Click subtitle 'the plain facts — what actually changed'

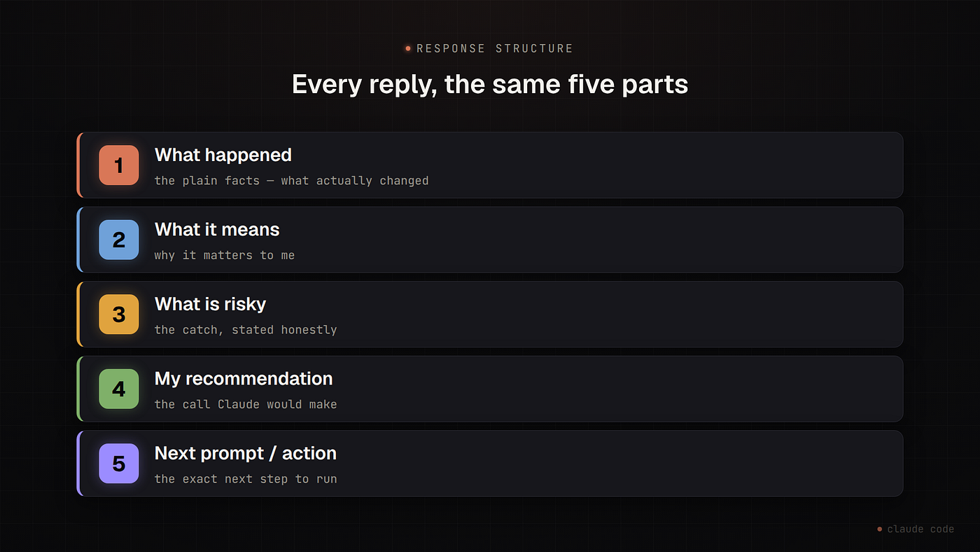[x=291, y=181]
